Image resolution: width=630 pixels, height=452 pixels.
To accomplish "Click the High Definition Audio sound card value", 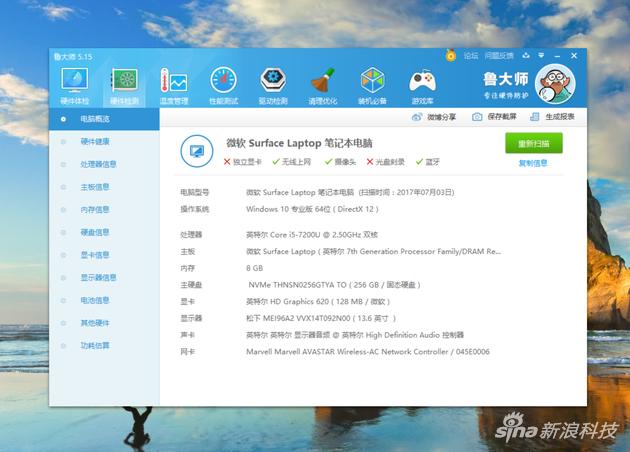I will click(x=355, y=335).
